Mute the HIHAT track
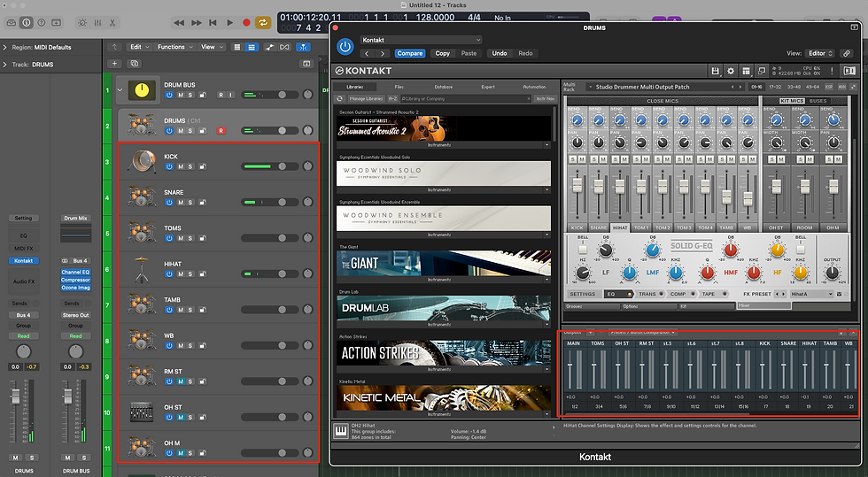868x477 pixels. click(x=181, y=274)
